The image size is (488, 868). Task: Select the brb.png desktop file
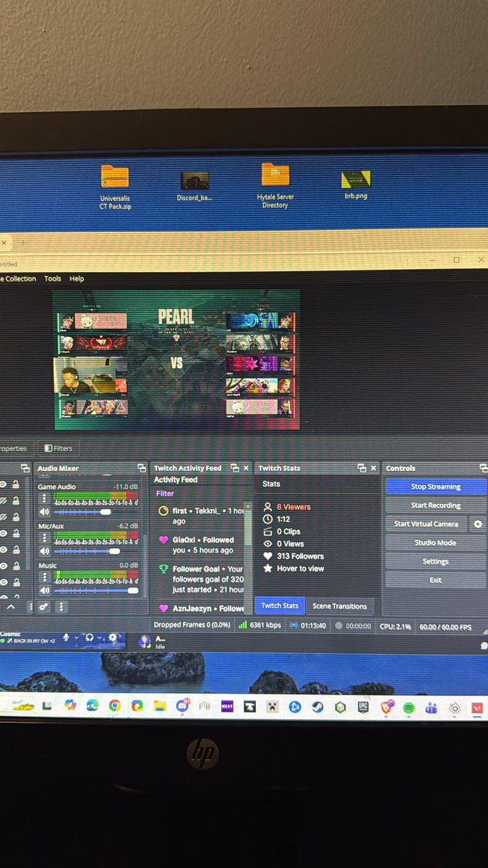tap(356, 185)
